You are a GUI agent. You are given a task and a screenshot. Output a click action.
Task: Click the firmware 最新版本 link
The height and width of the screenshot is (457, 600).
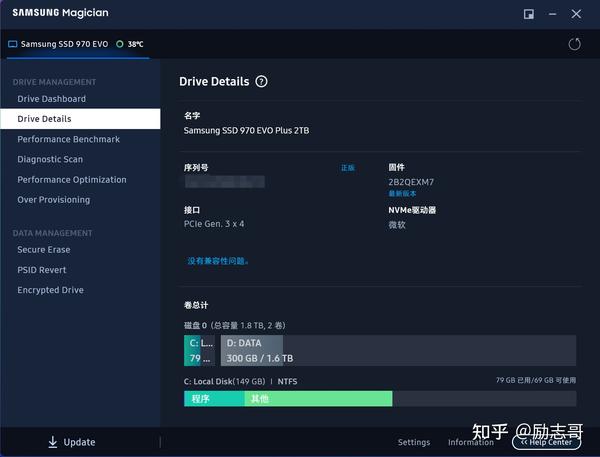(402, 194)
